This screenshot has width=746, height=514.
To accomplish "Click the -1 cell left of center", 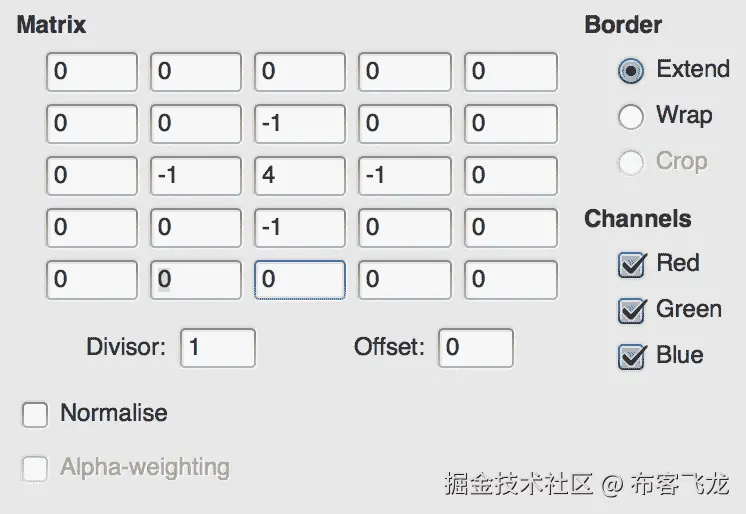I will tap(196, 176).
